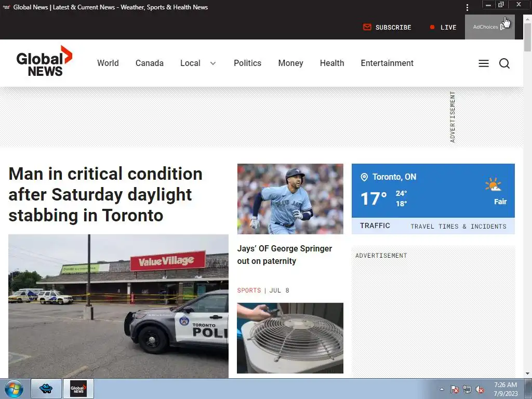Expand the Local dropdown chevron

coord(212,63)
